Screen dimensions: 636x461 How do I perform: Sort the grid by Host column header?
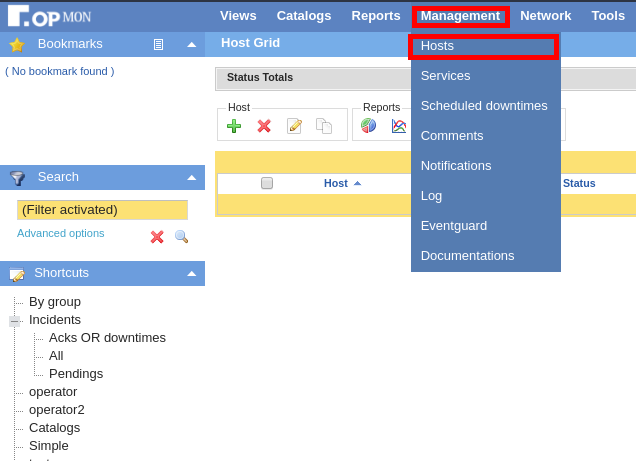click(x=336, y=183)
